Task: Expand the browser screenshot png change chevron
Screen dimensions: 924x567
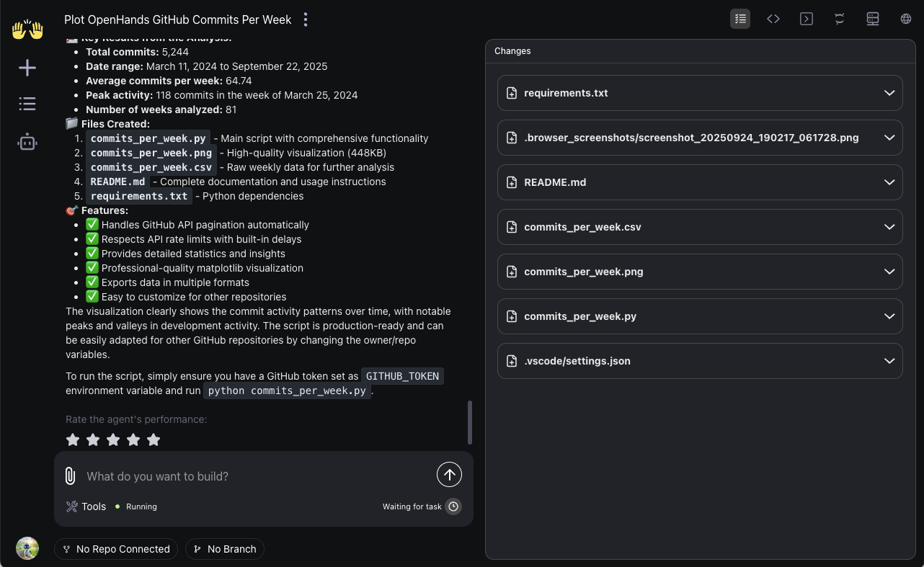Action: [x=889, y=138]
